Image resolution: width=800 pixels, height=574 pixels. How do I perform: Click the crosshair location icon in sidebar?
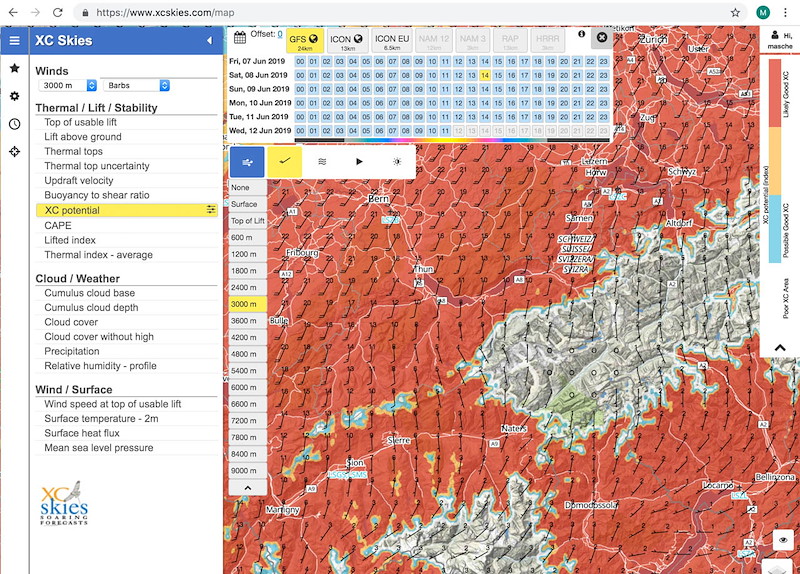coord(14,152)
